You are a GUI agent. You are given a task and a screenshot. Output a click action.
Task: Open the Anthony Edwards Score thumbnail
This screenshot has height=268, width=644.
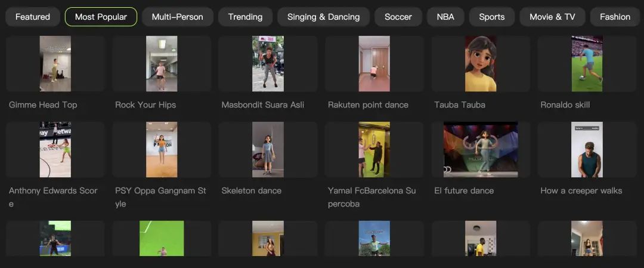tap(55, 150)
